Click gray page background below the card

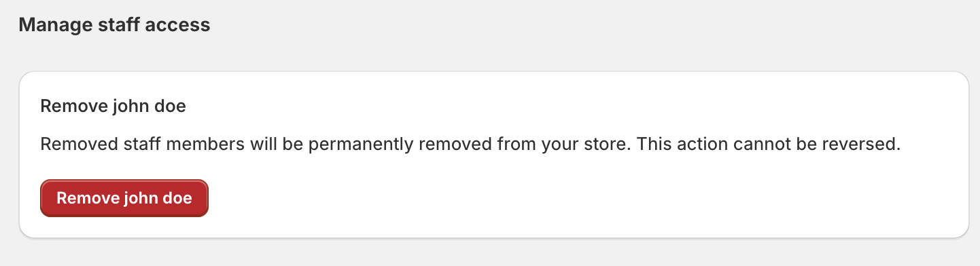click(489, 253)
